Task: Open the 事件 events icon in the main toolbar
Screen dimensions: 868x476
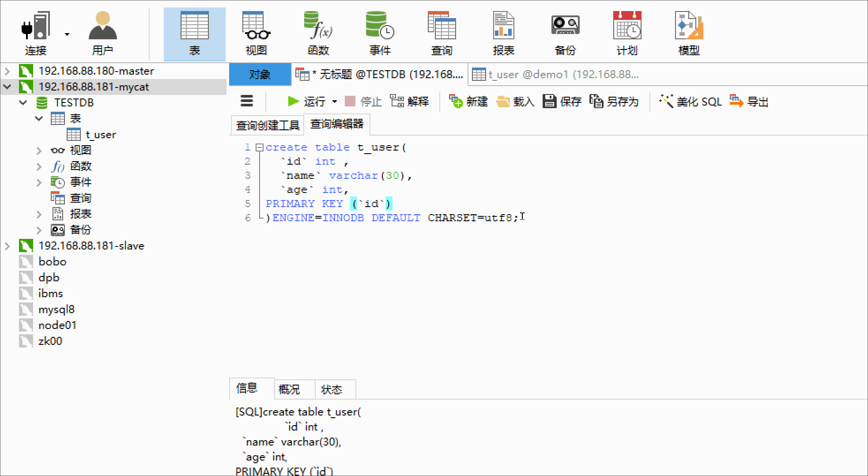Action: tap(380, 34)
